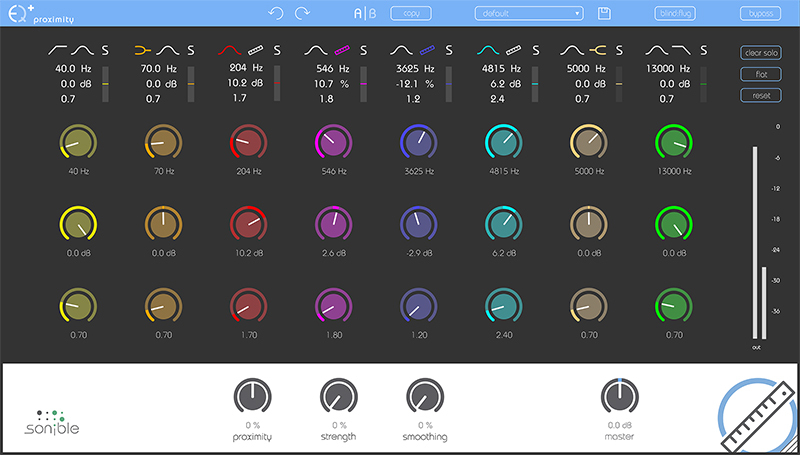Open the default preset dropdown
Image resolution: width=800 pixels, height=455 pixels.
tap(529, 13)
